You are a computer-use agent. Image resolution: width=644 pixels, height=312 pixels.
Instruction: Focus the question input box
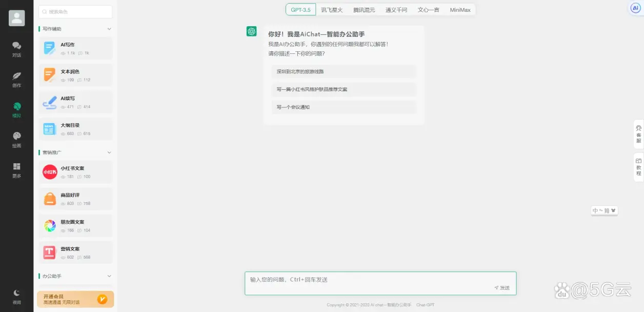(380, 283)
